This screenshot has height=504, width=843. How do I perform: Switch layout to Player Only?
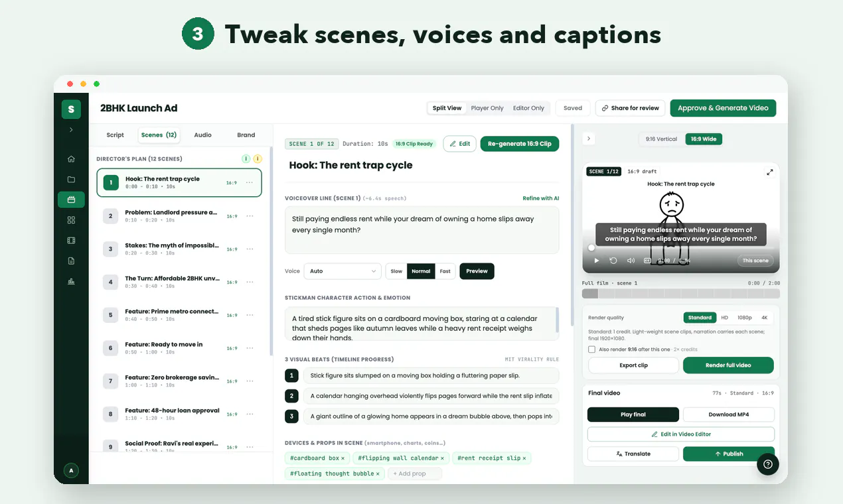[x=487, y=108]
